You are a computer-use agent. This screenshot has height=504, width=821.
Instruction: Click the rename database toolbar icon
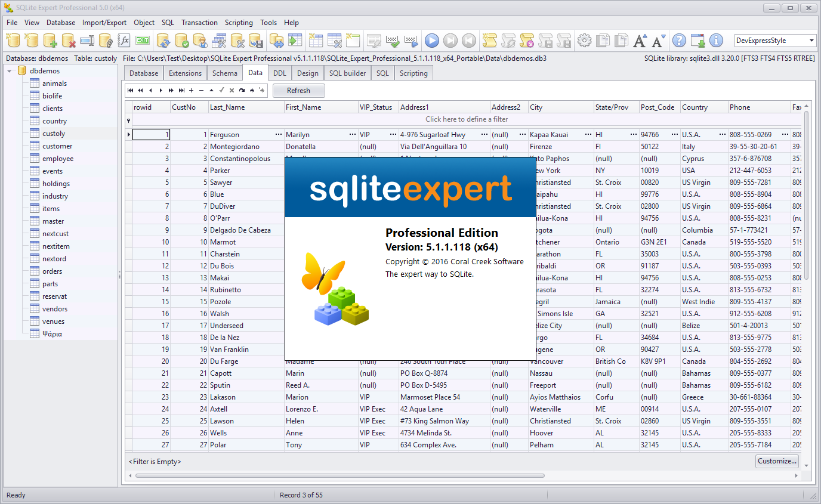87,41
